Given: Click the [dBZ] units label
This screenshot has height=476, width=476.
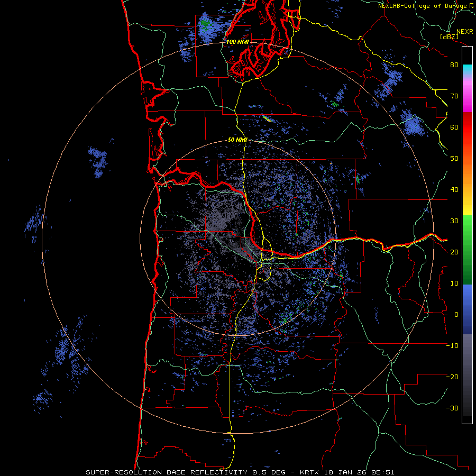Looking at the screenshot, I should (450, 36).
